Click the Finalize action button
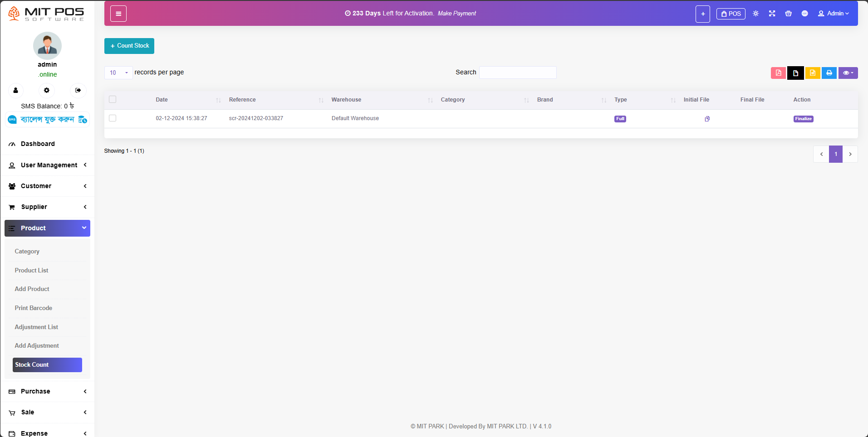Image resolution: width=868 pixels, height=437 pixels. (803, 119)
